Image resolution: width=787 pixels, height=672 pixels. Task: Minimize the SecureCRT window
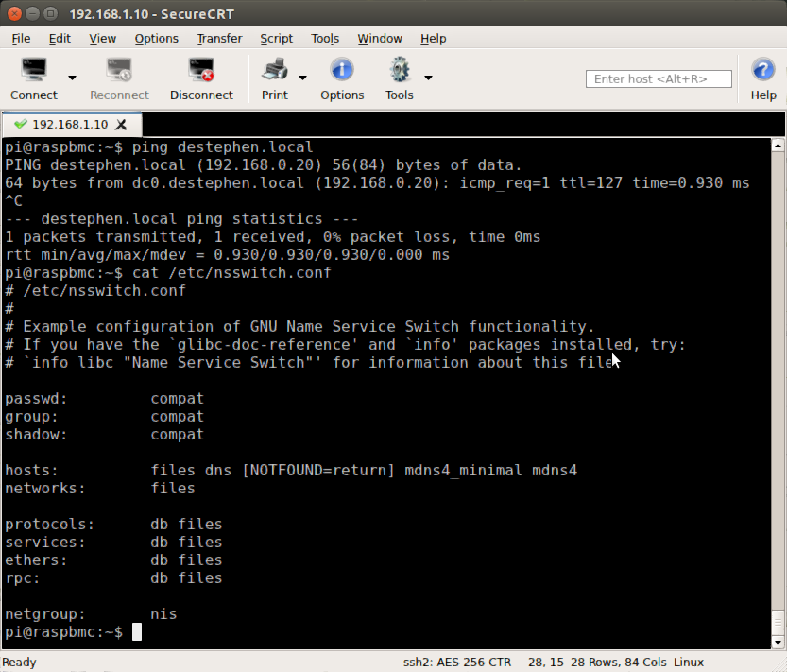click(33, 13)
